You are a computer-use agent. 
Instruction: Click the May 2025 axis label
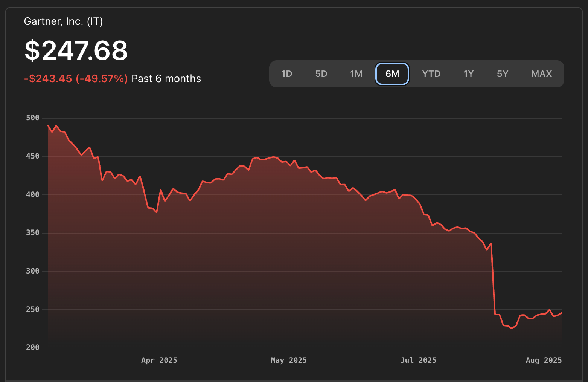coord(289,361)
